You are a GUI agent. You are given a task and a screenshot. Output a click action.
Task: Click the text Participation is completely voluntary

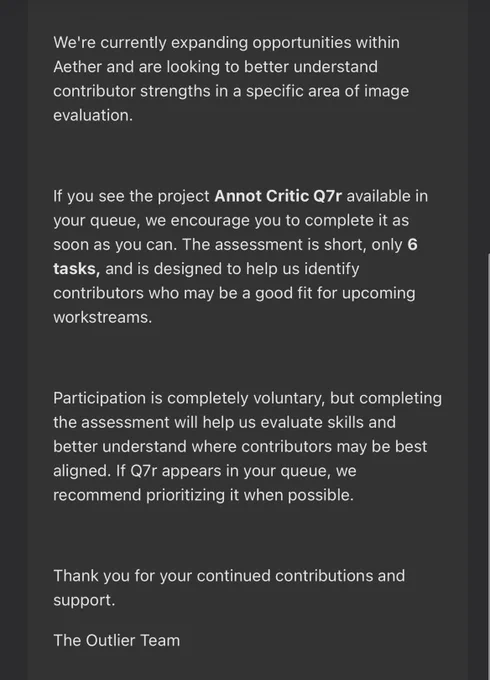pos(189,398)
